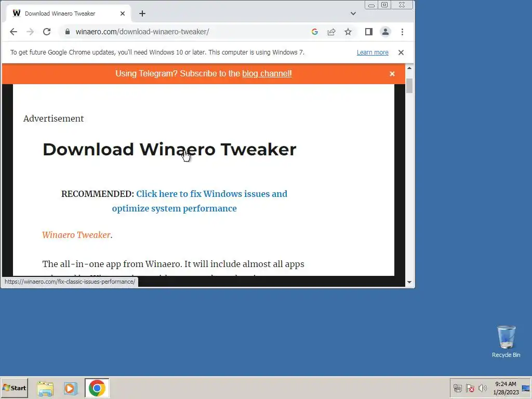
Task: Click the clock showing 9:24 AM
Action: (506, 388)
